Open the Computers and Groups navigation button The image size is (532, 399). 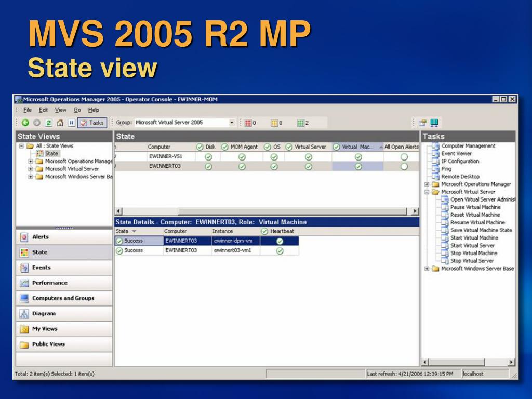click(64, 298)
